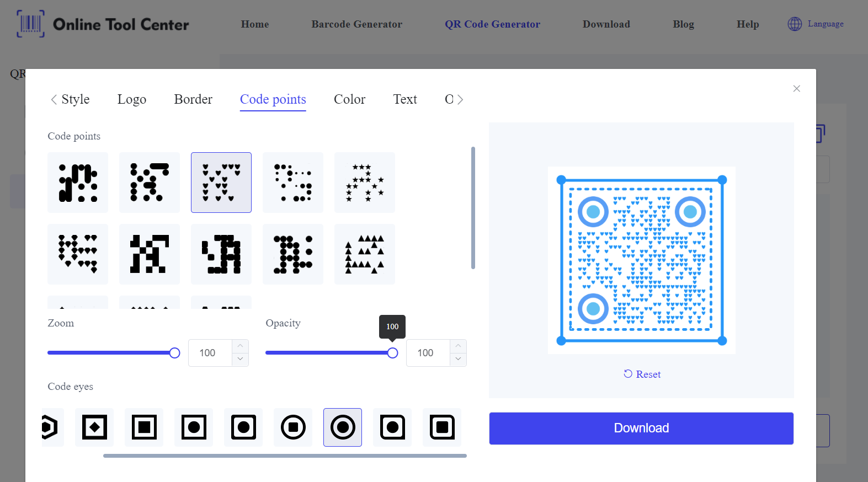Open the Border tab
The image size is (868, 482).
[x=193, y=99]
